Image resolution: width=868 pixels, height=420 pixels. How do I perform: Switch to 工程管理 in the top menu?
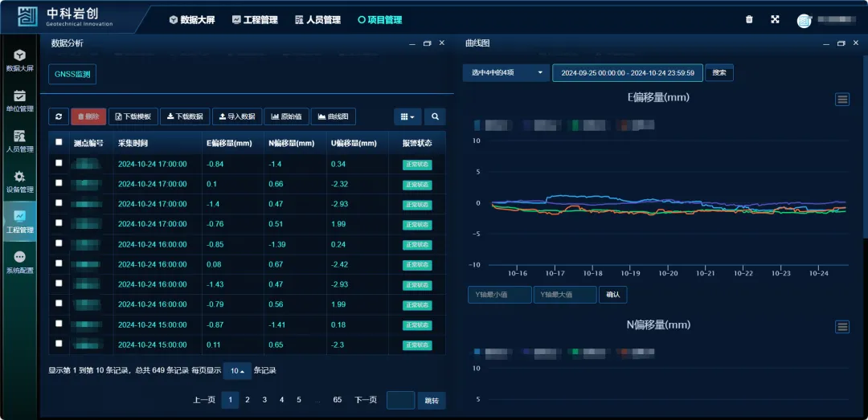click(254, 19)
